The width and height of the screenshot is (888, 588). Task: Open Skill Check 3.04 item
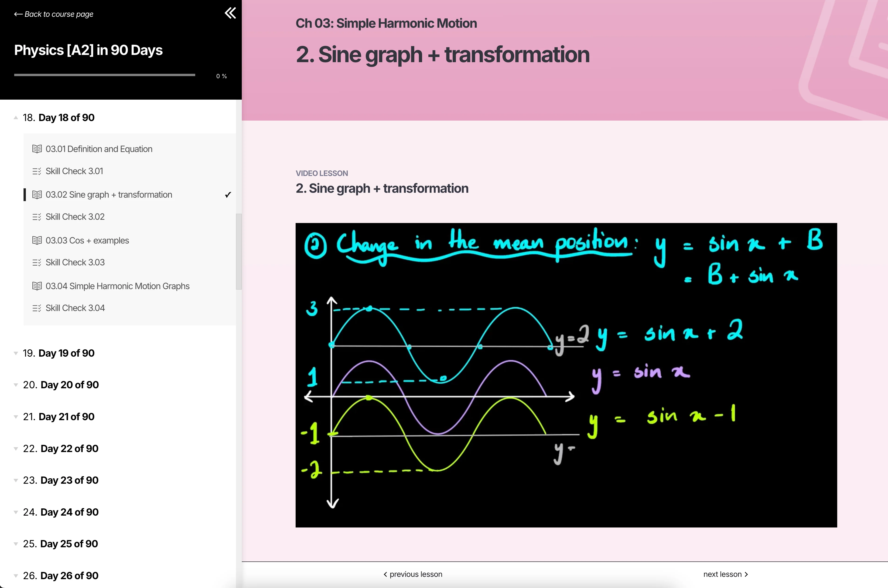click(75, 308)
